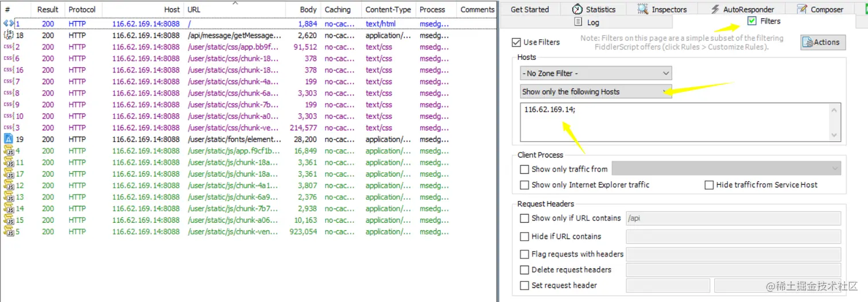Click the Hide if URL contains text field
This screenshot has width=868, height=302.
tap(733, 237)
